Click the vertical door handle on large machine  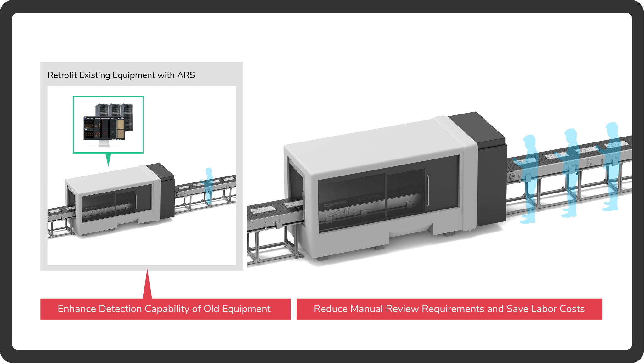427,191
